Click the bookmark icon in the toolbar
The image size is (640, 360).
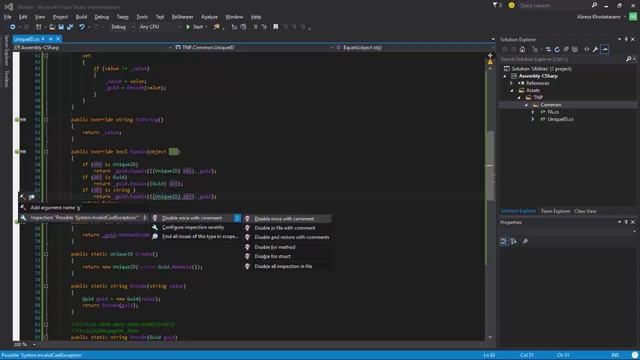[x=276, y=27]
